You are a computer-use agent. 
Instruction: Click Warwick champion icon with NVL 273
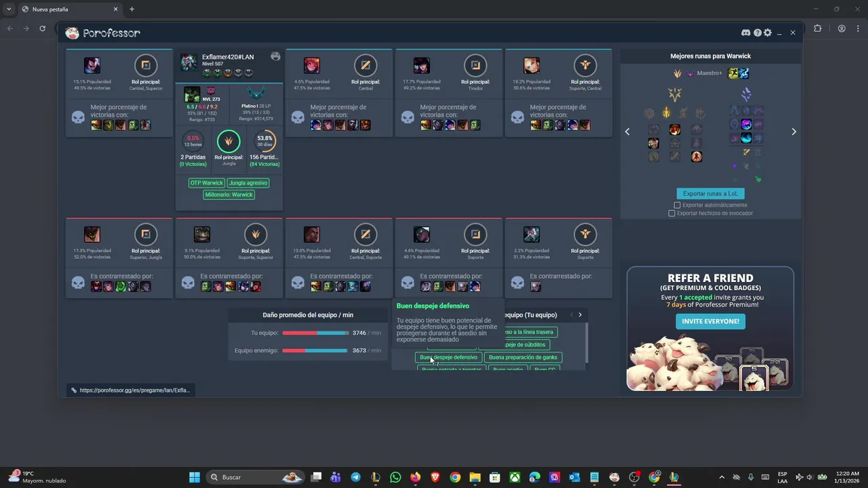pyautogui.click(x=192, y=94)
